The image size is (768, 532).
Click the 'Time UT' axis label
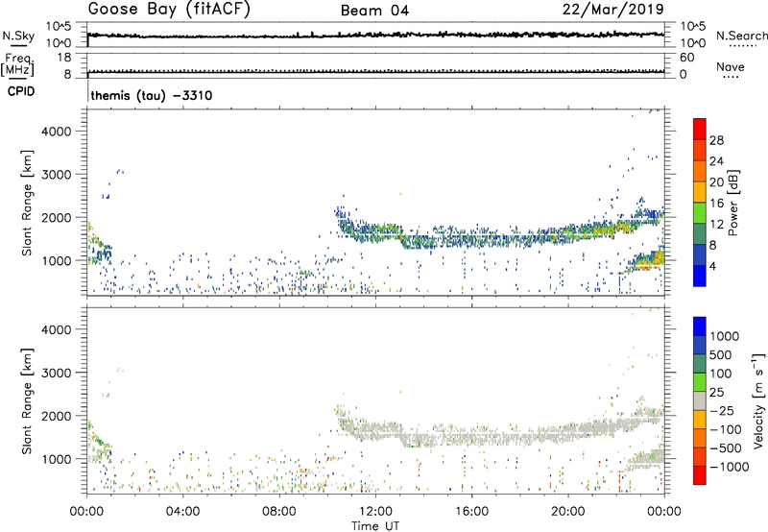point(375,526)
